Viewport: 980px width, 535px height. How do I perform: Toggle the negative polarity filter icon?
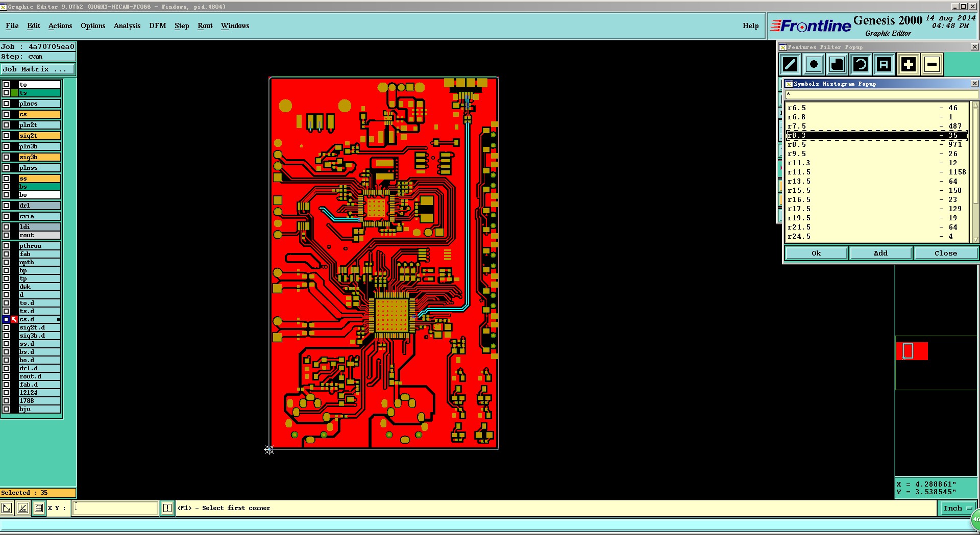(932, 64)
